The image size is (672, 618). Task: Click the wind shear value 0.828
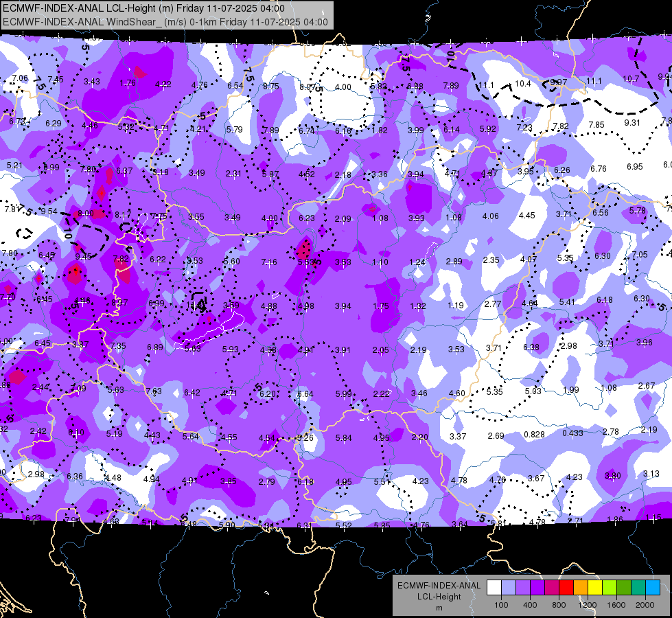[534, 435]
